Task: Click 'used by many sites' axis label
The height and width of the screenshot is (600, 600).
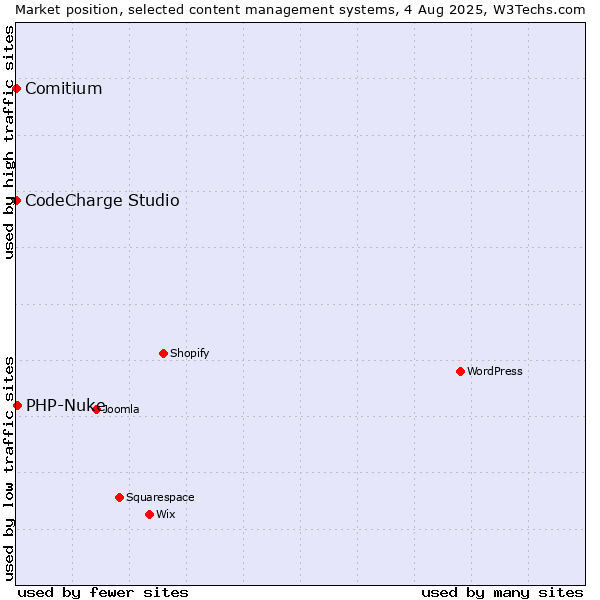Action: (x=502, y=593)
